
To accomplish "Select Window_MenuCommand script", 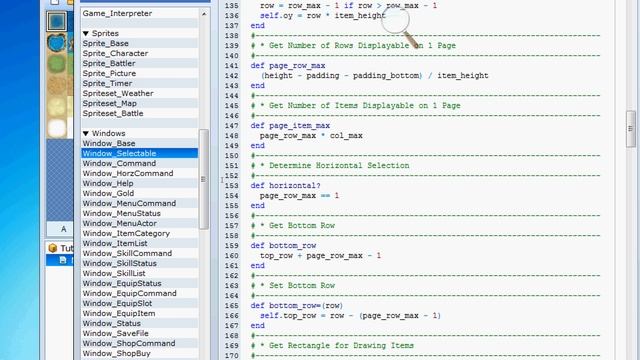I will point(140,203).
